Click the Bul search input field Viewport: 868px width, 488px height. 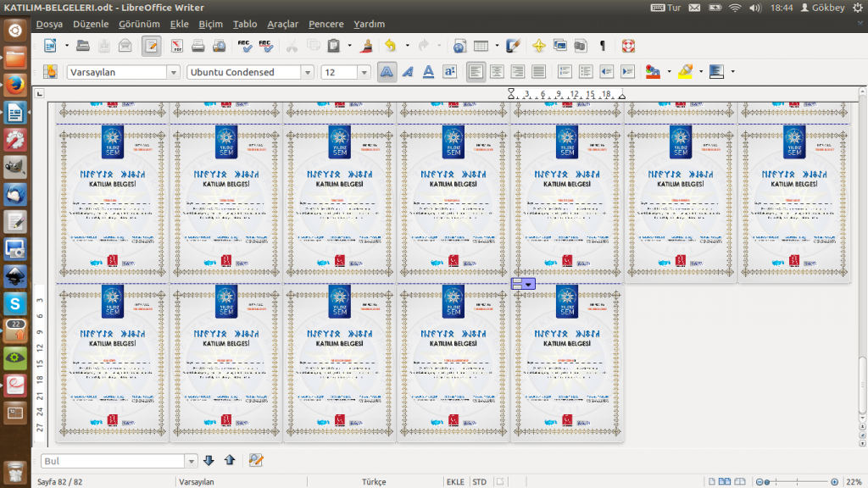point(112,461)
